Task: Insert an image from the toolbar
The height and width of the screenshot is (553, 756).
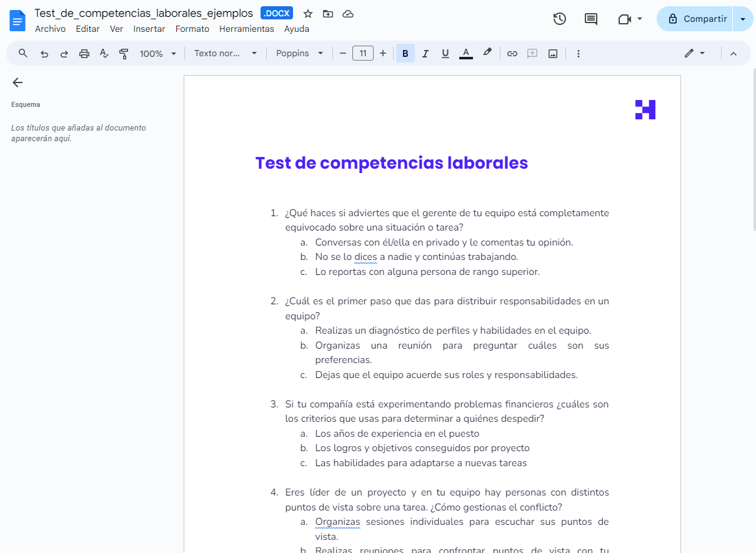Action: 552,53
